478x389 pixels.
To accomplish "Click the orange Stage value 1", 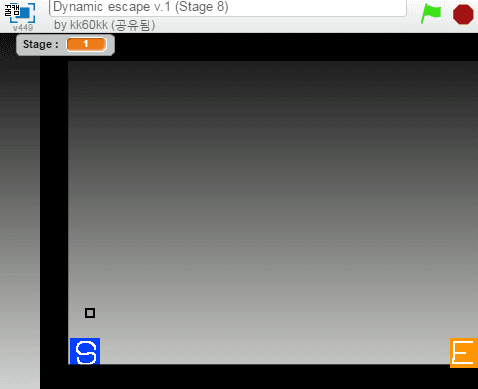I will (x=86, y=44).
